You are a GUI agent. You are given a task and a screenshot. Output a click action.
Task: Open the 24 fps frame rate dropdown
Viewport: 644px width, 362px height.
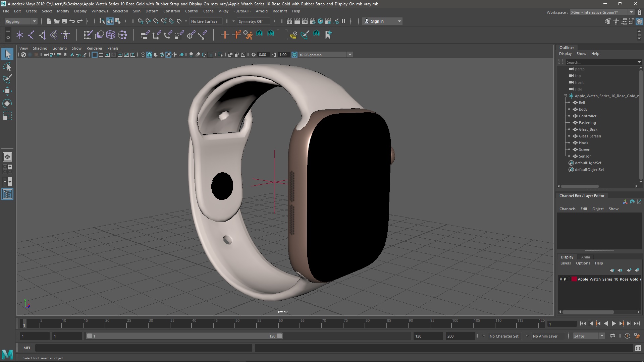pos(589,336)
